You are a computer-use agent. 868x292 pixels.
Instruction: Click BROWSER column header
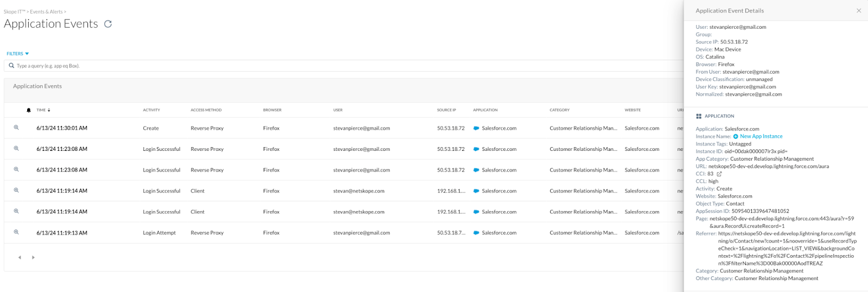272,110
